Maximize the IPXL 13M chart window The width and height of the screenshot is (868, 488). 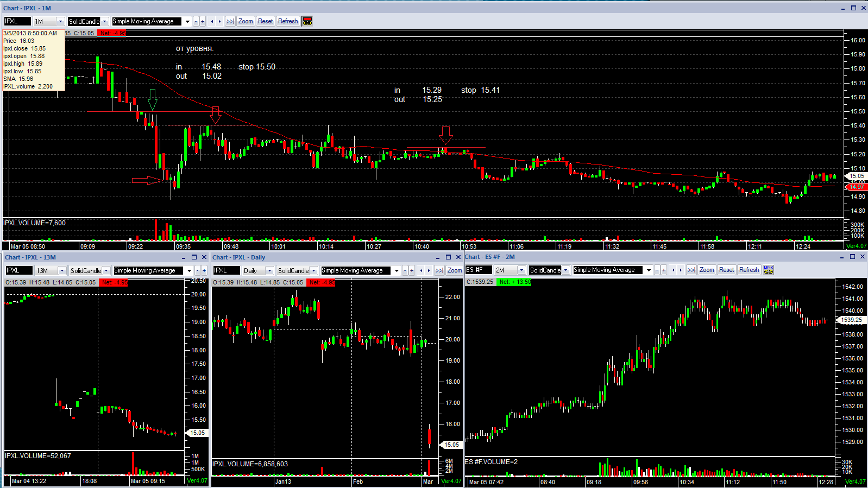coord(194,257)
